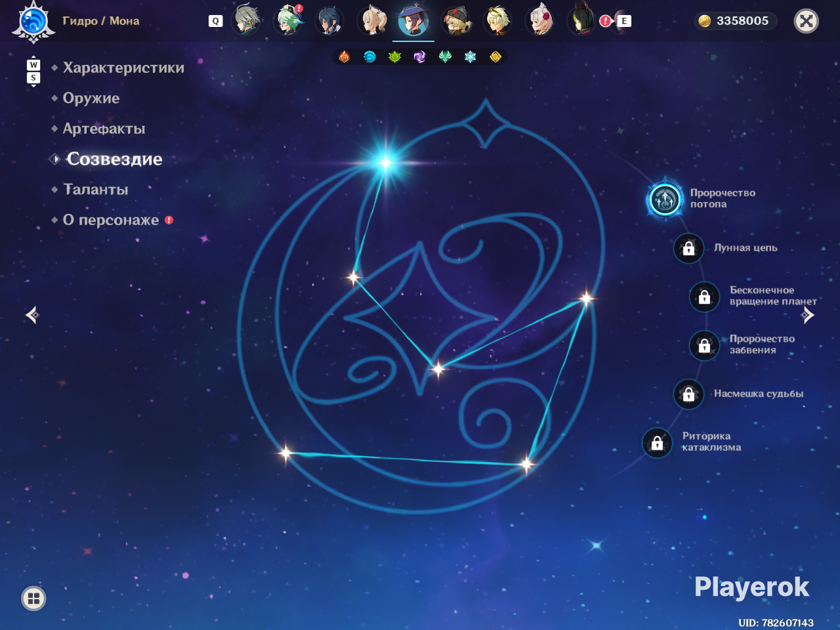
Task: Click the locked Бесконечное вращение планет icon
Action: click(x=704, y=297)
